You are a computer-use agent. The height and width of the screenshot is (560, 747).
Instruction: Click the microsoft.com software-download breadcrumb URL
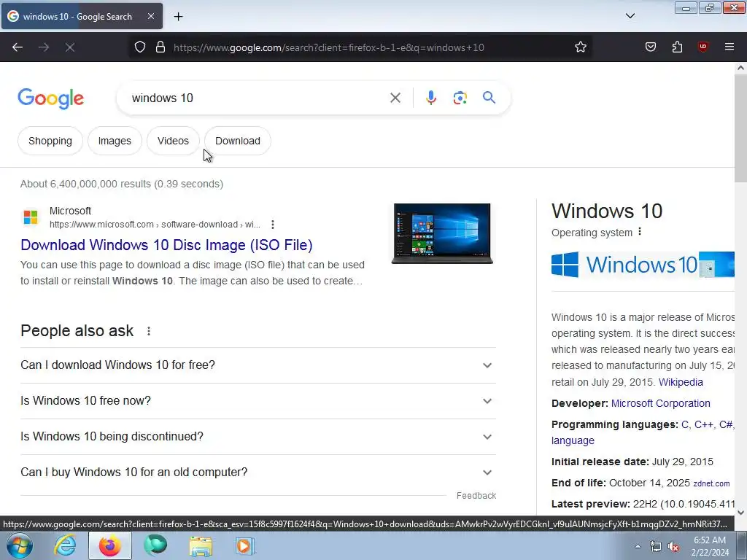[155, 225]
